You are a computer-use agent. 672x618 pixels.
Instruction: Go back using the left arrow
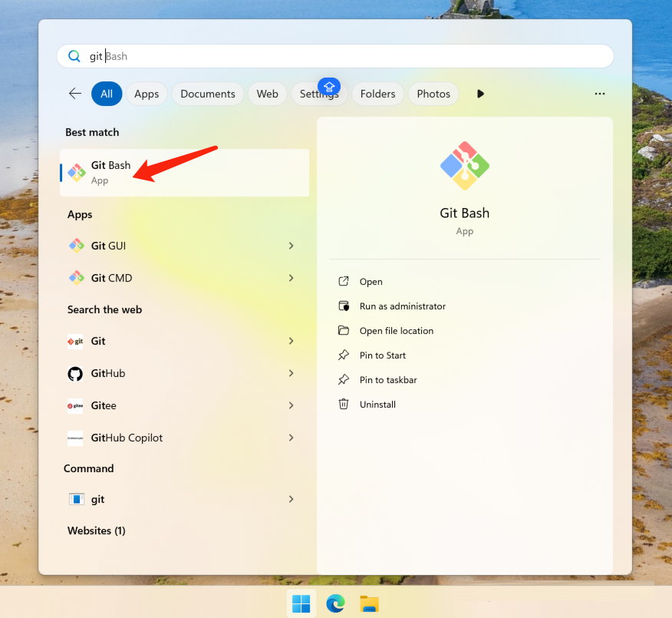coord(75,94)
